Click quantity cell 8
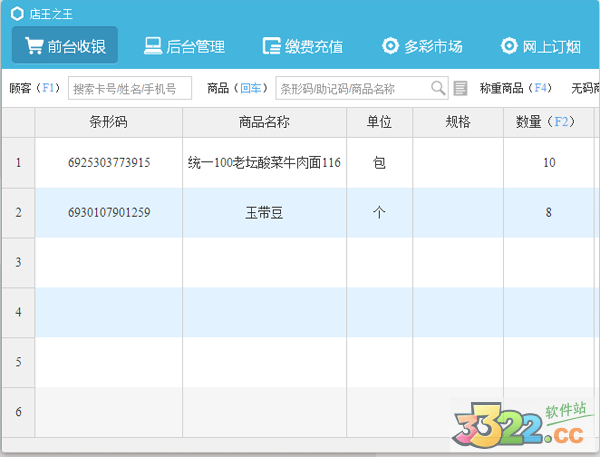600x457 pixels. tap(549, 212)
